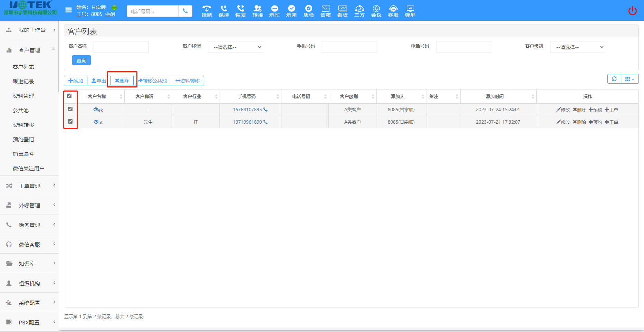Click the blue 查询 search button
This screenshot has width=644, height=332.
81,60
